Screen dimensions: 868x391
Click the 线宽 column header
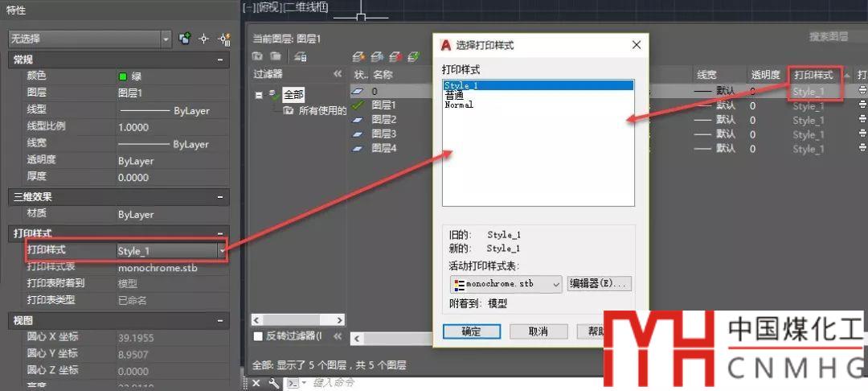(x=707, y=75)
